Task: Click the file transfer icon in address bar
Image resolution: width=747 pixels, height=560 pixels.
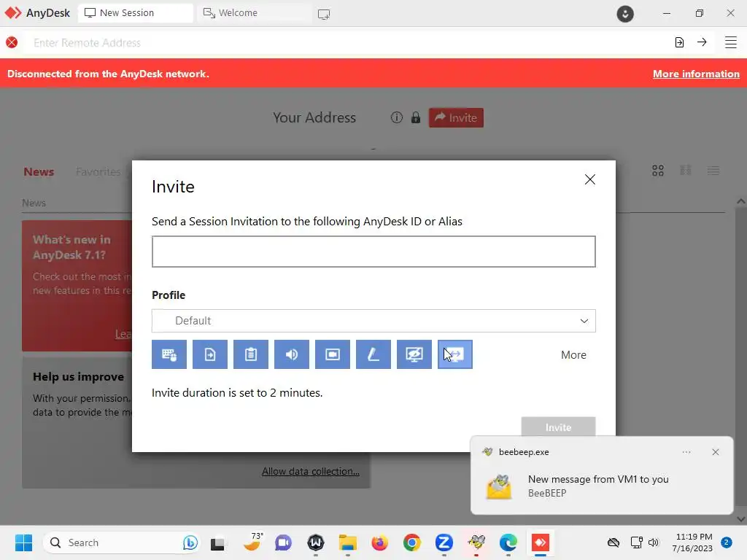Action: tap(679, 42)
